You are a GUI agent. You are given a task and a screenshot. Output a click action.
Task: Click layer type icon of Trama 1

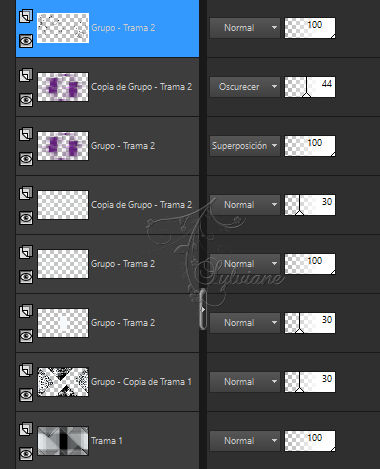26,429
